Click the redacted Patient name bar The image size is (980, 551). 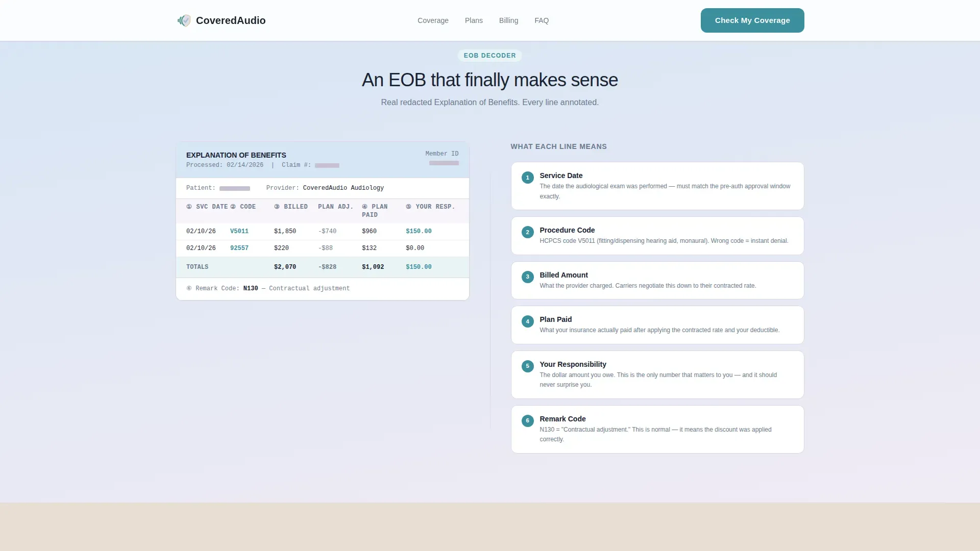(235, 188)
